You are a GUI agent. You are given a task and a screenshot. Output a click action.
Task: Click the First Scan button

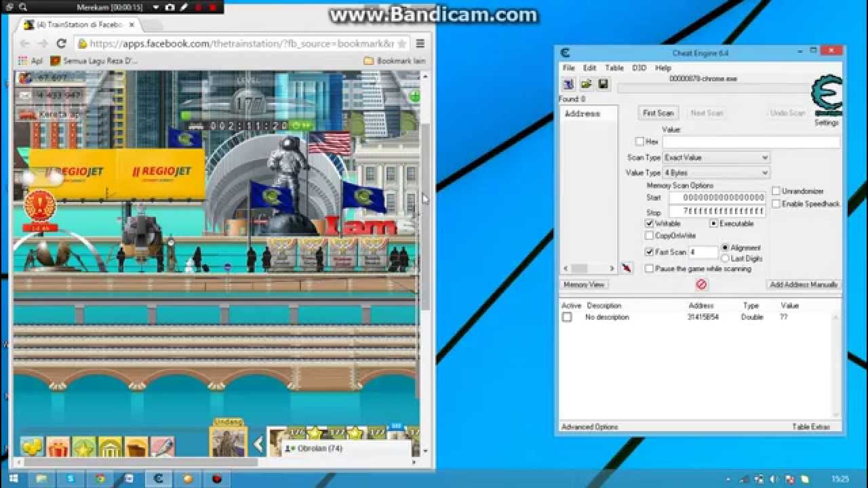(658, 113)
